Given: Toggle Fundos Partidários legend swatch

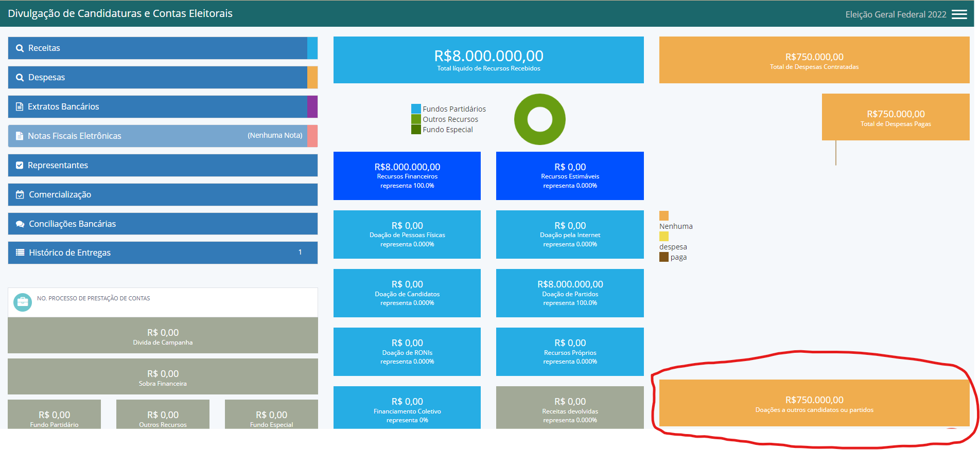Looking at the screenshot, I should [416, 109].
